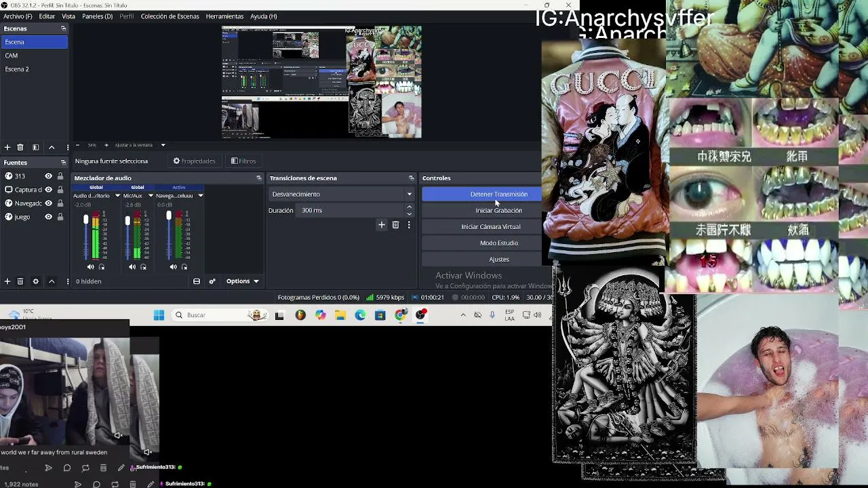Open Windows Start menu
Screen dimensions: 868x488
click(x=159, y=315)
